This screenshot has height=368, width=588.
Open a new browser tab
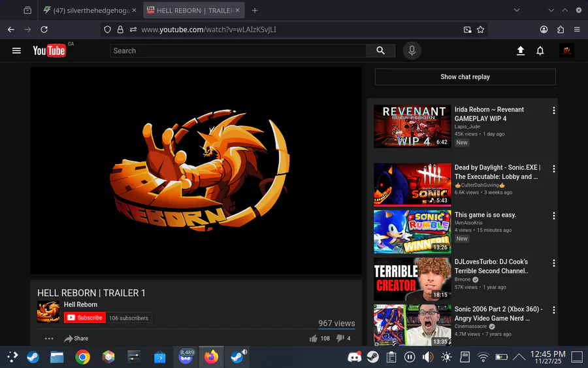(255, 10)
